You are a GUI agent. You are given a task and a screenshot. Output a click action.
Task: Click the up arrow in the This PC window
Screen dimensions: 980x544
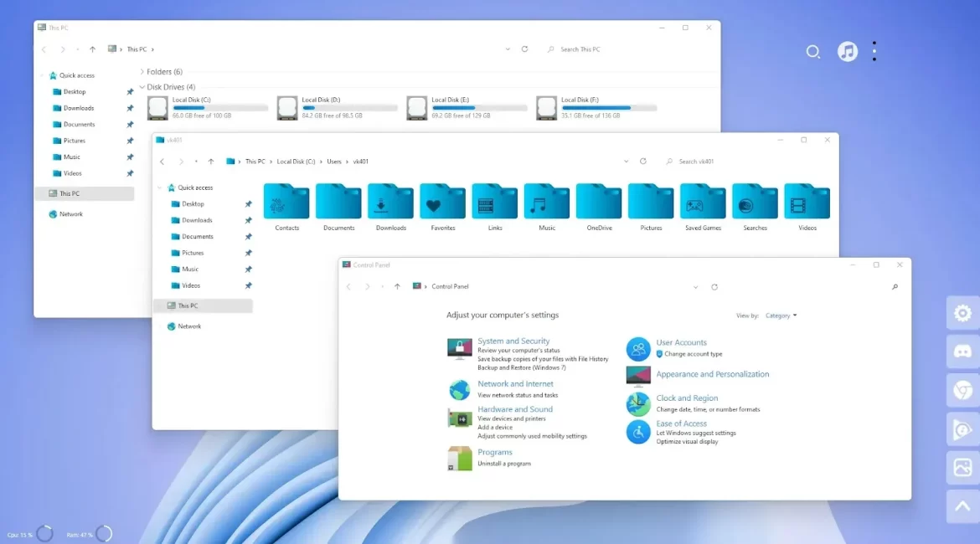92,49
